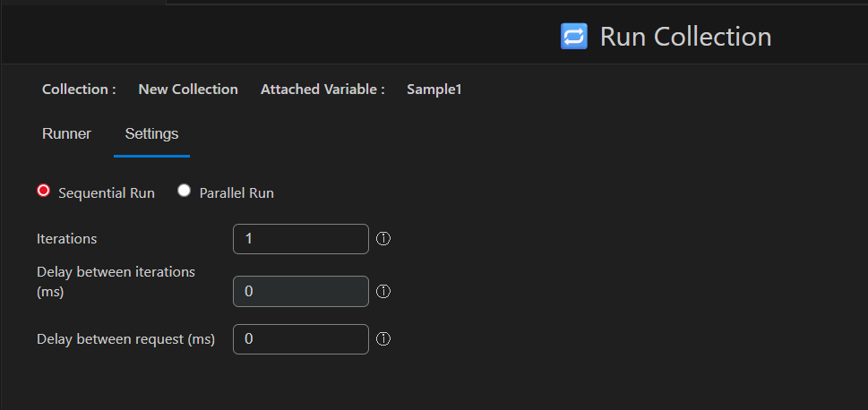Click the 'New Collection' name text
The width and height of the screenshot is (868, 410).
coord(188,90)
